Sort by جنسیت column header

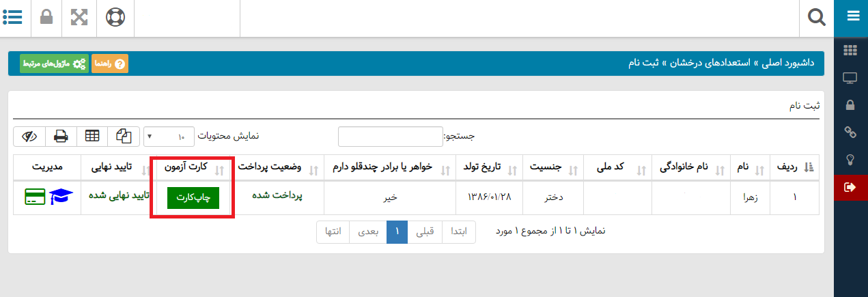(552, 167)
